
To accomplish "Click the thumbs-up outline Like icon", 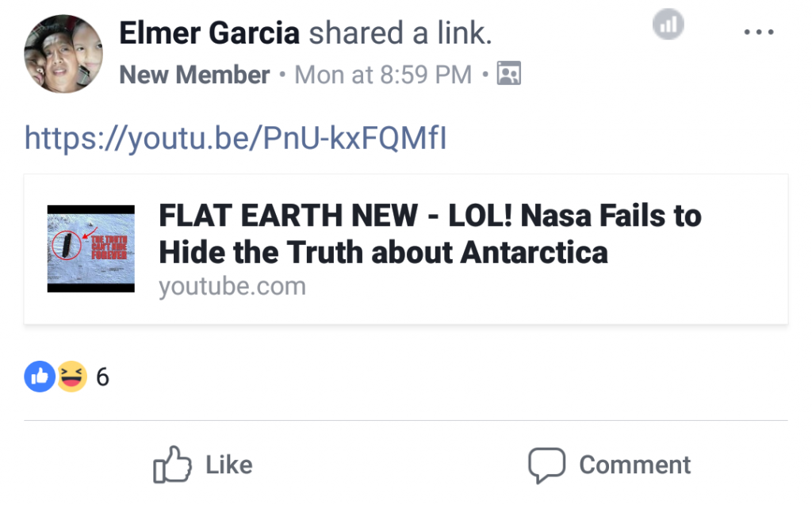I will pos(172,465).
